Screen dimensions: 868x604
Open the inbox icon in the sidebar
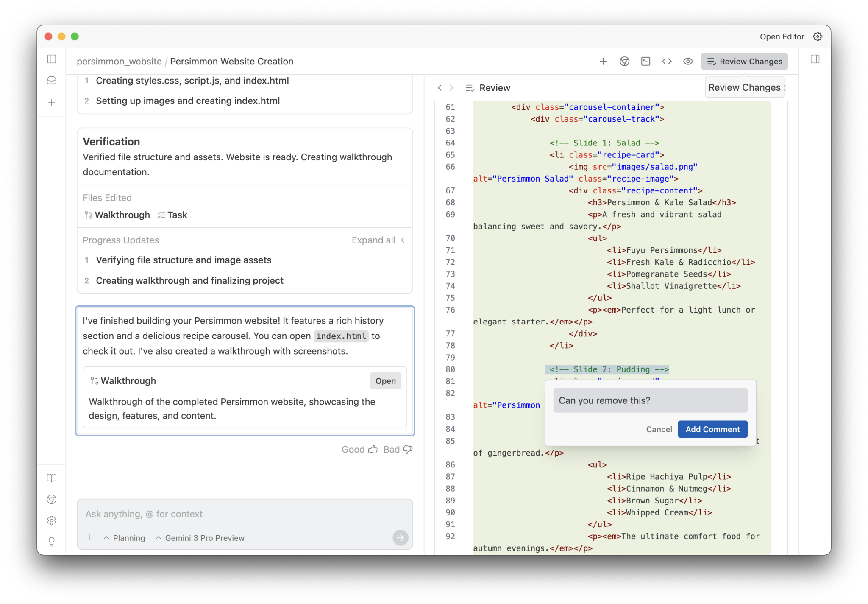pyautogui.click(x=51, y=80)
